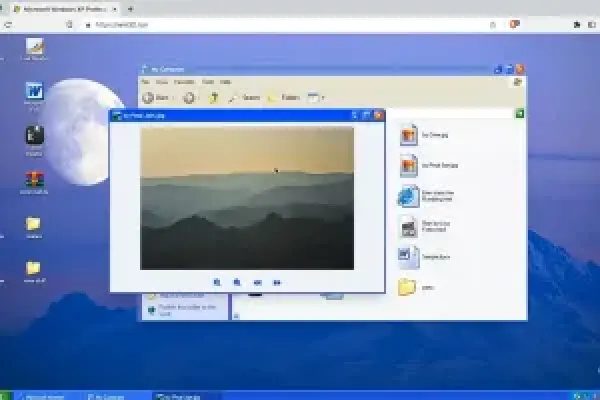This screenshot has height=400, width=600.
Task: Click the mountain photo in the image viewer
Action: click(247, 198)
